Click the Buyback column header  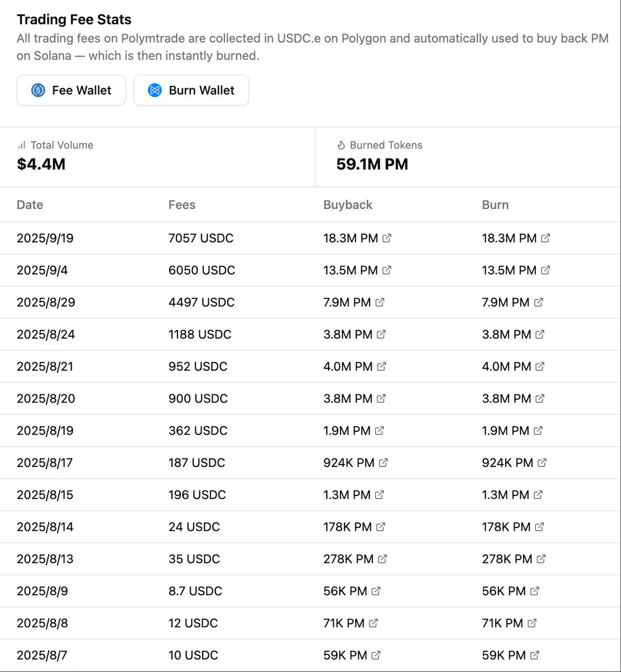(348, 204)
